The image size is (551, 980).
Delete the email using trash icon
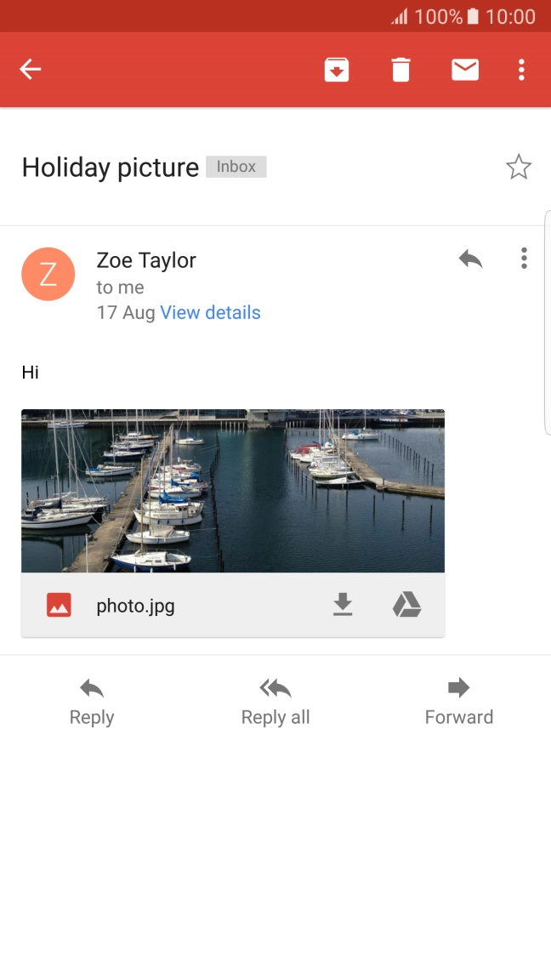tap(400, 69)
